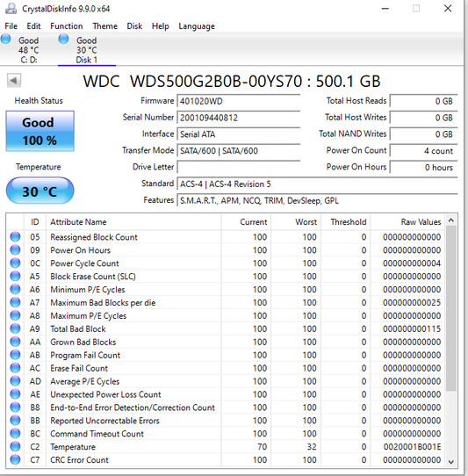Select the Temperature attribute name

[73, 447]
